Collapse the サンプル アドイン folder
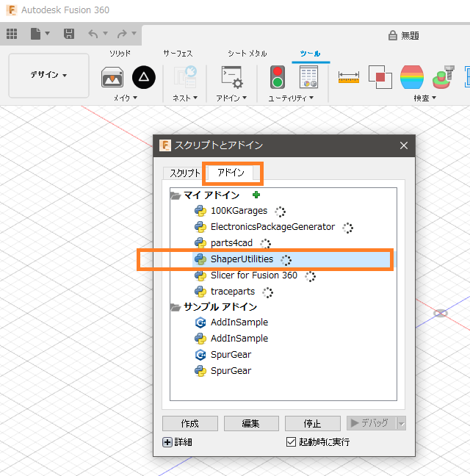This screenshot has height=476, width=470. (x=176, y=307)
